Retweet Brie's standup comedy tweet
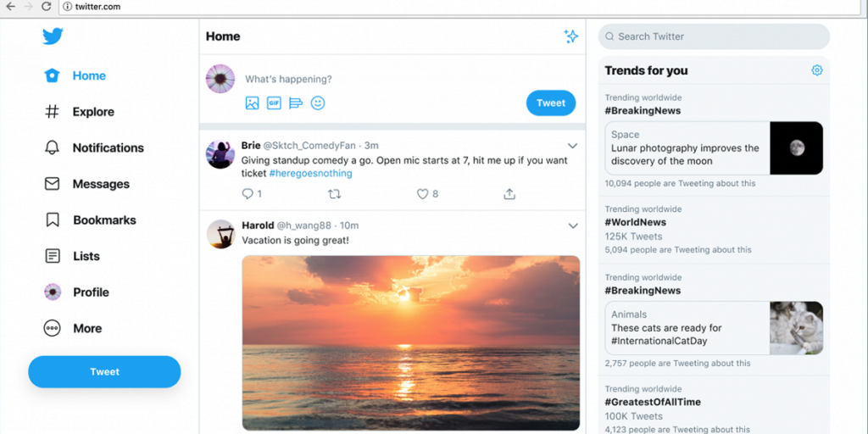868x434 pixels. point(334,194)
